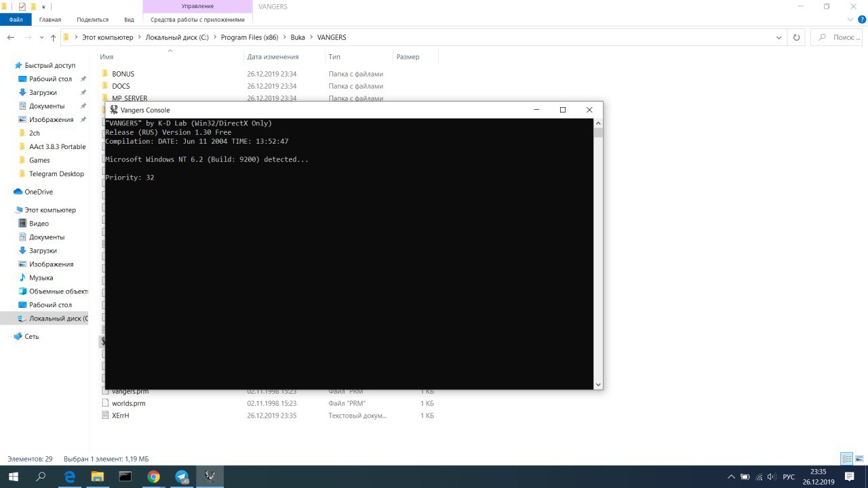Screen dimensions: 868x488
Task: Open the Vangers Console window system icon
Action: pyautogui.click(x=114, y=110)
